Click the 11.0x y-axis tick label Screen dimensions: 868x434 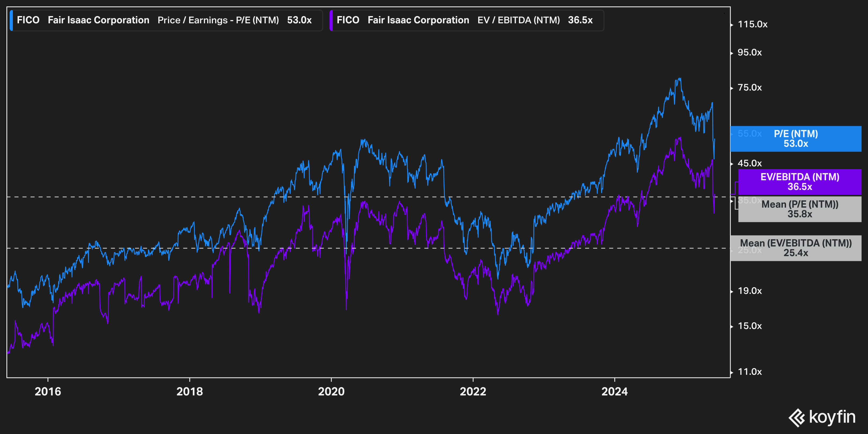tap(750, 372)
